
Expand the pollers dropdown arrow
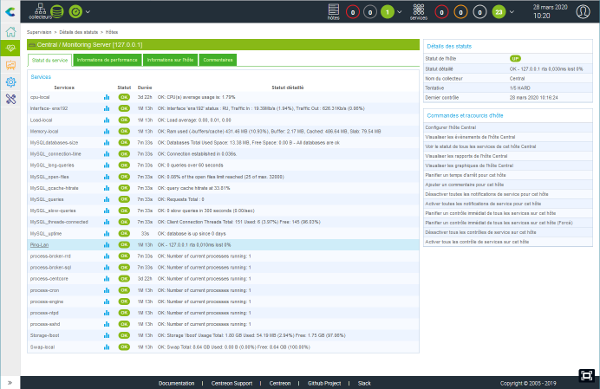(x=88, y=12)
